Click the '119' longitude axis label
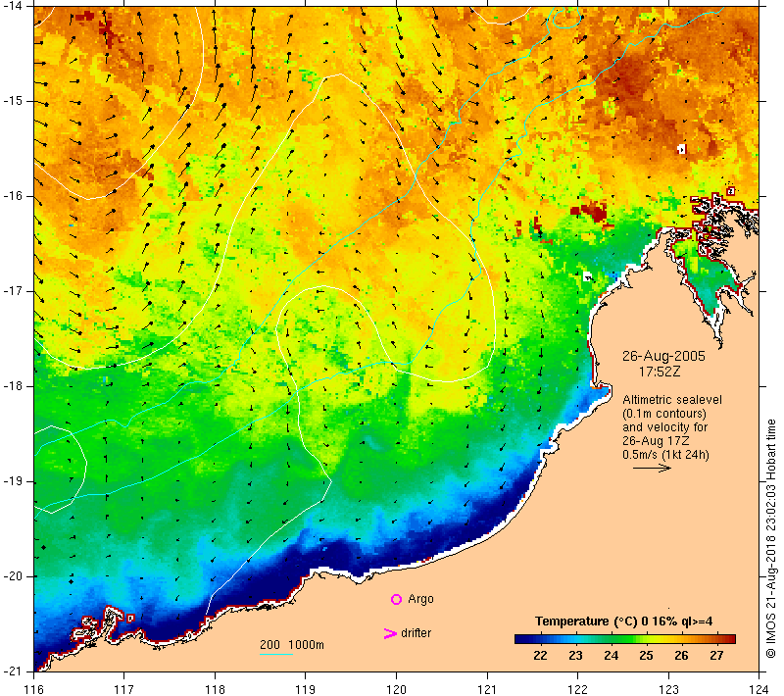Viewport: 784px width, 696px height. tap(306, 689)
